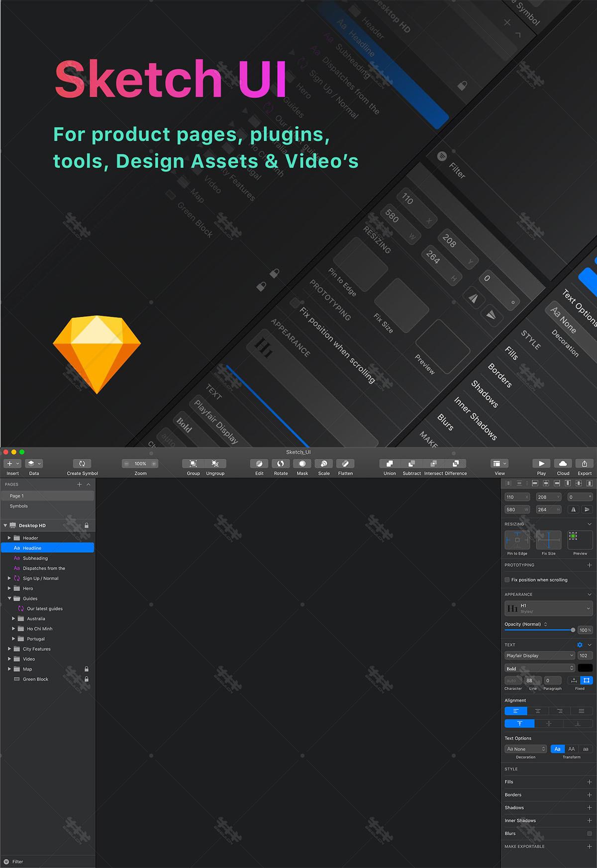Add a new Fill

pyautogui.click(x=590, y=782)
